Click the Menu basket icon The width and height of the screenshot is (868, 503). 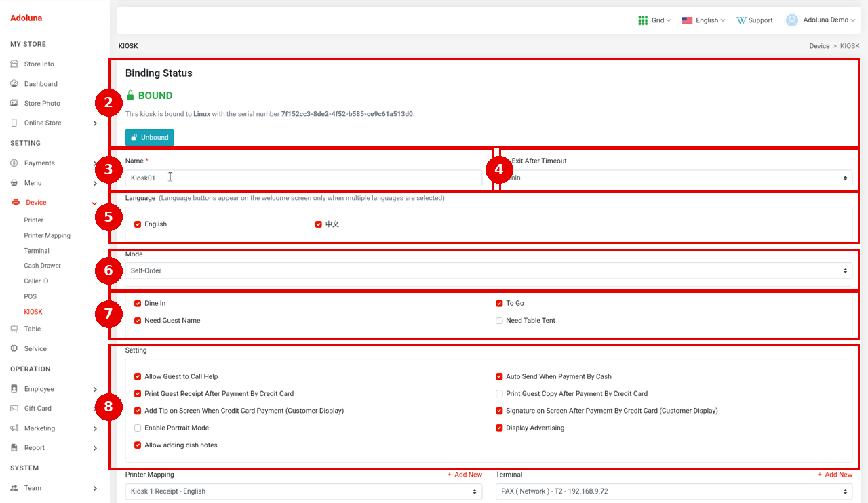pyautogui.click(x=14, y=183)
